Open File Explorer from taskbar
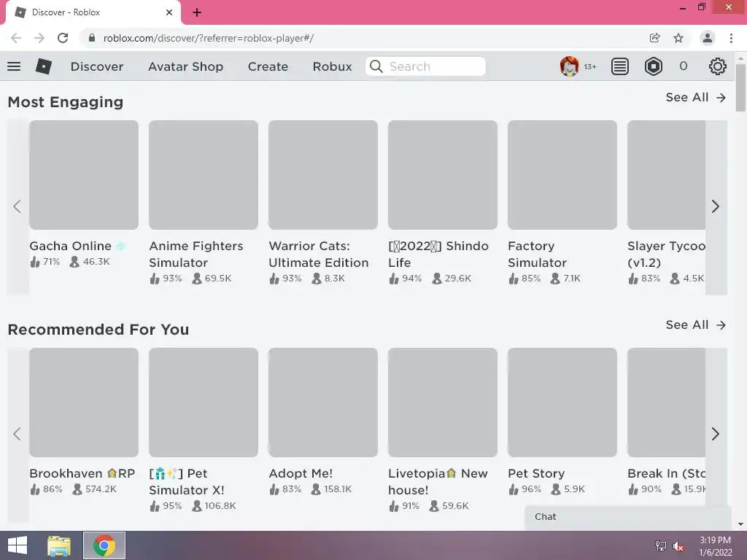Image resolution: width=747 pixels, height=560 pixels. 59,545
